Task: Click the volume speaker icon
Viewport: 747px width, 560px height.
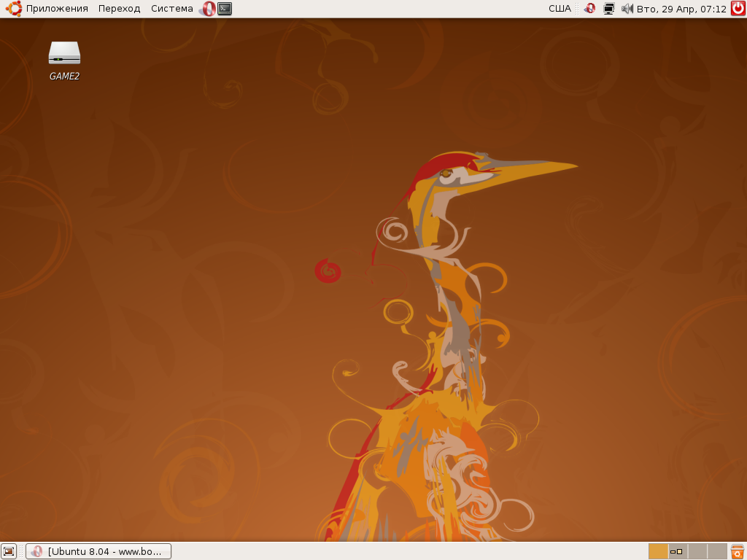Action: (x=627, y=9)
